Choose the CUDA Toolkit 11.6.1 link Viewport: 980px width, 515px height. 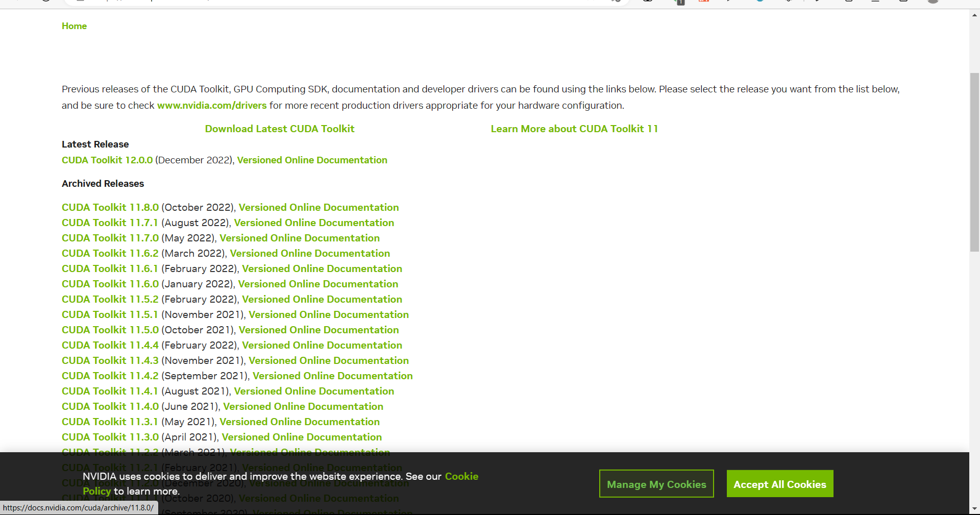[x=110, y=268]
